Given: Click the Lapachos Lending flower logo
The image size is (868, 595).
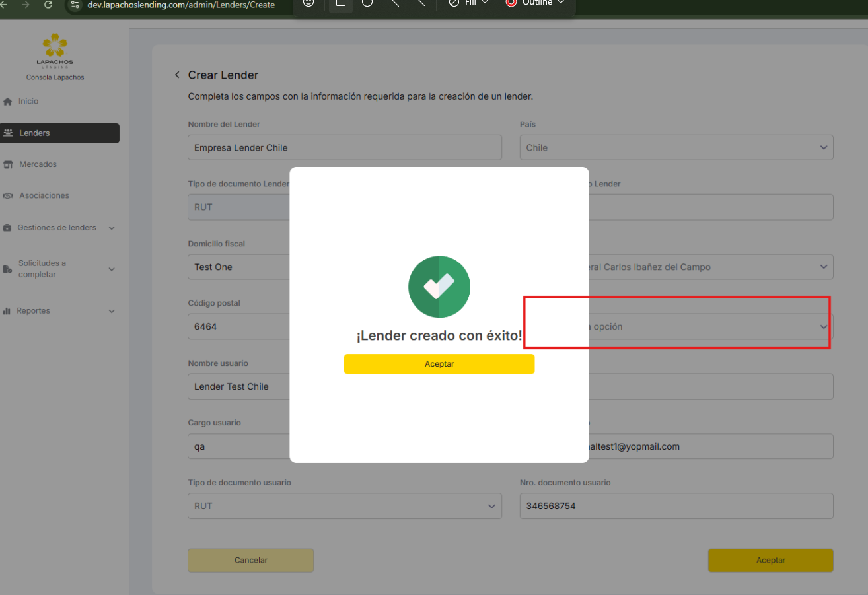Looking at the screenshot, I should click(x=55, y=48).
